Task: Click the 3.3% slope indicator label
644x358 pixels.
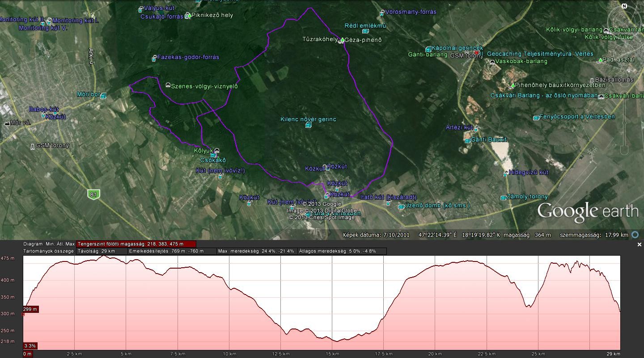Action: [30, 346]
